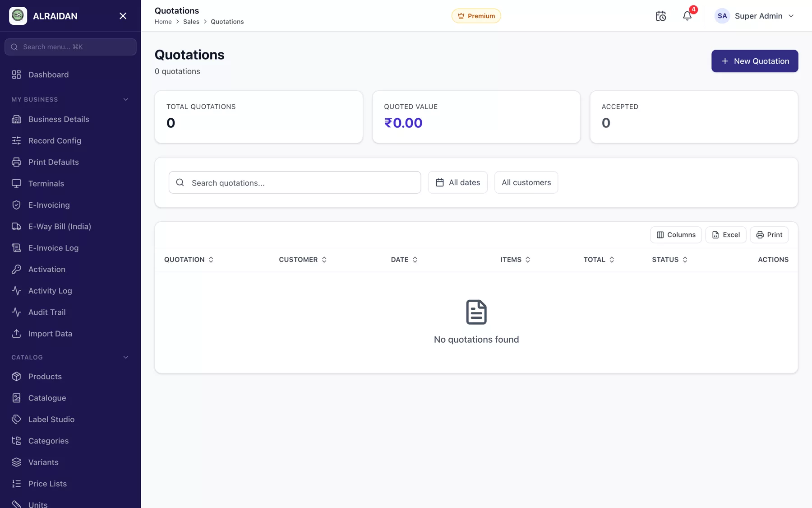This screenshot has width=812, height=508.
Task: Click the Catalogue image icon
Action: click(x=16, y=398)
